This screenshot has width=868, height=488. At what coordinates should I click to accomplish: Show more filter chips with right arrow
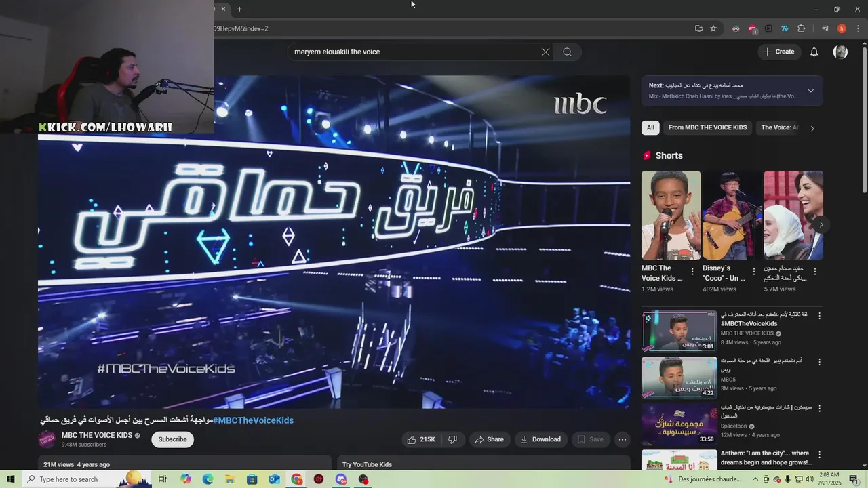(812, 128)
